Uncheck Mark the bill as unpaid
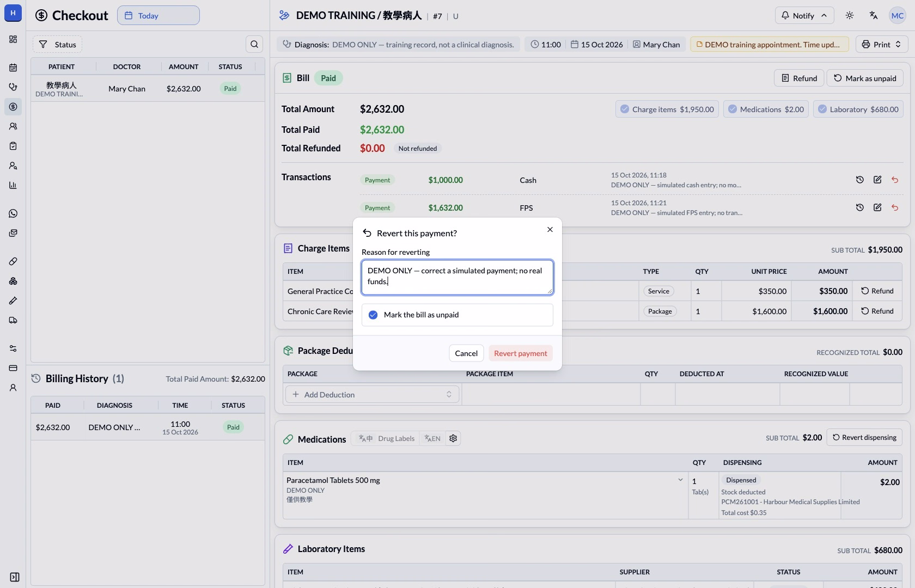 pyautogui.click(x=373, y=315)
